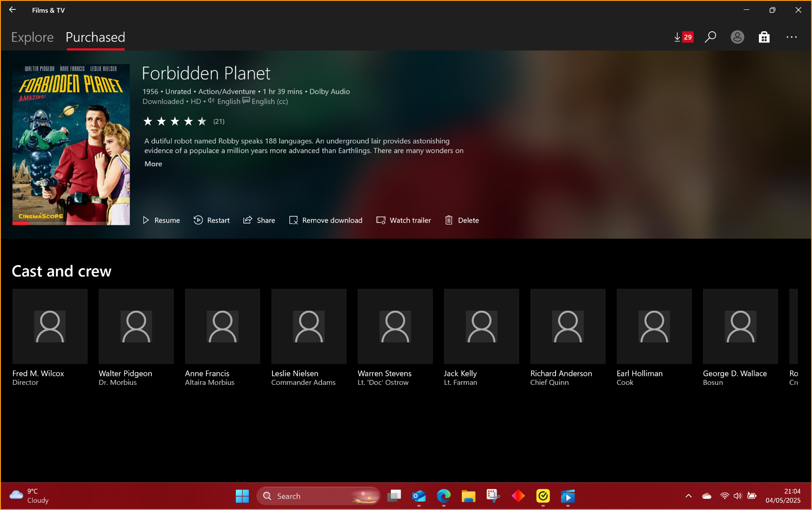The width and height of the screenshot is (812, 510).
Task: Click the Forbidden Planet poster thumbnail
Action: pyautogui.click(x=71, y=144)
